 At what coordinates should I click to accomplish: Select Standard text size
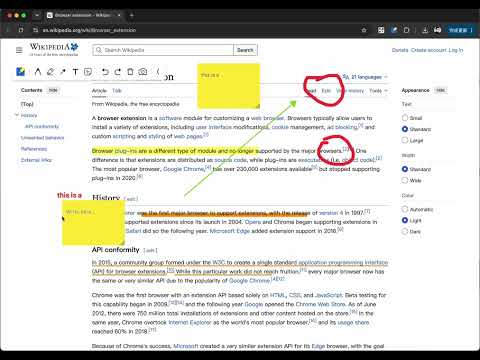click(x=405, y=129)
